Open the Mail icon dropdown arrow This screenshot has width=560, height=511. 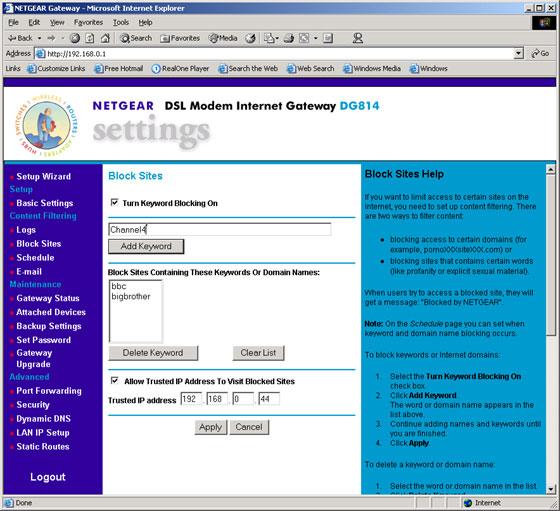point(277,38)
